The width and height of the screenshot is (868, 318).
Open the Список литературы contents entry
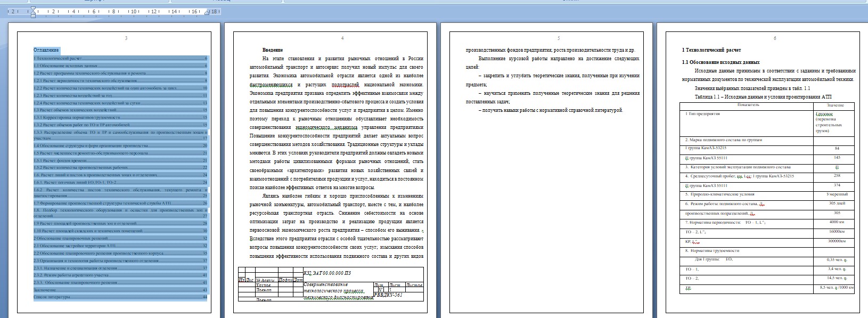[52, 297]
